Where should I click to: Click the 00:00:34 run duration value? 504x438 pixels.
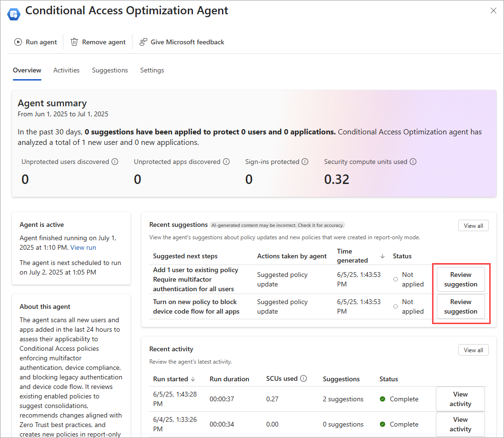222,424
